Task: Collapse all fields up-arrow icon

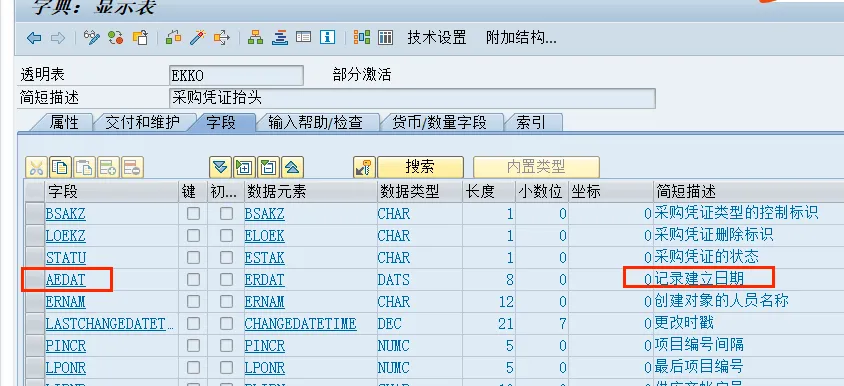Action: click(292, 168)
